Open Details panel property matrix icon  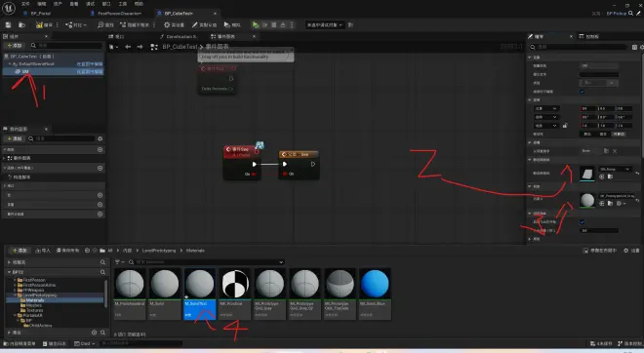click(634, 47)
